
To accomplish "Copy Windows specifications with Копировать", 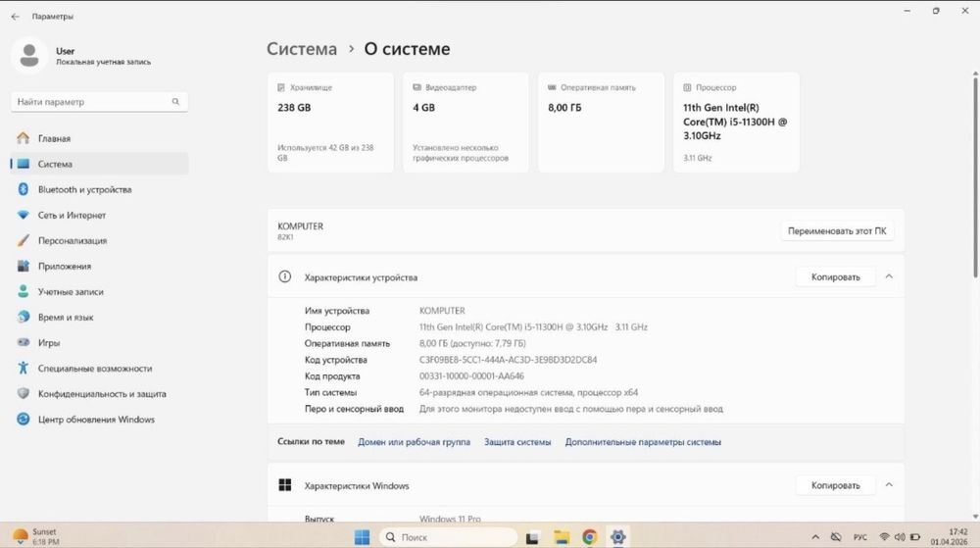I will [836, 485].
